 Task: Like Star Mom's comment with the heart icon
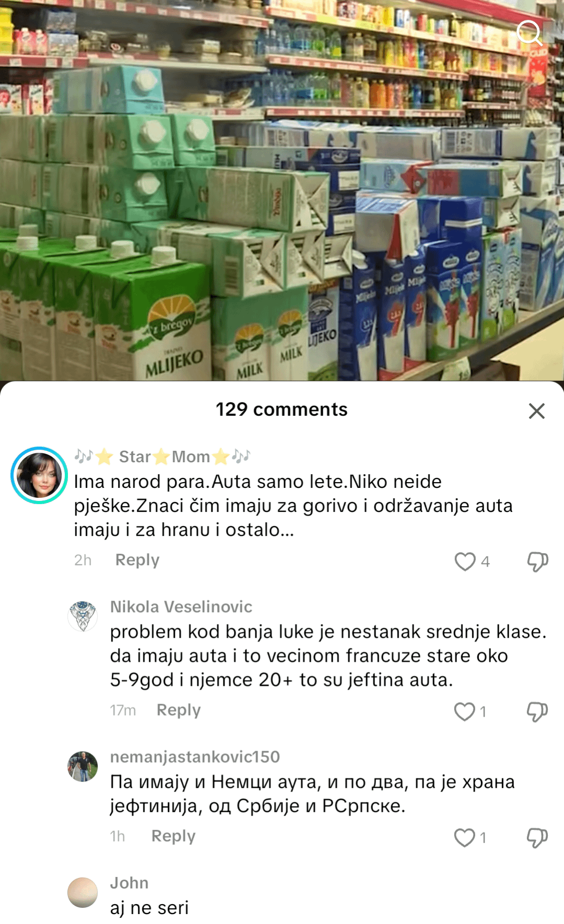(465, 562)
